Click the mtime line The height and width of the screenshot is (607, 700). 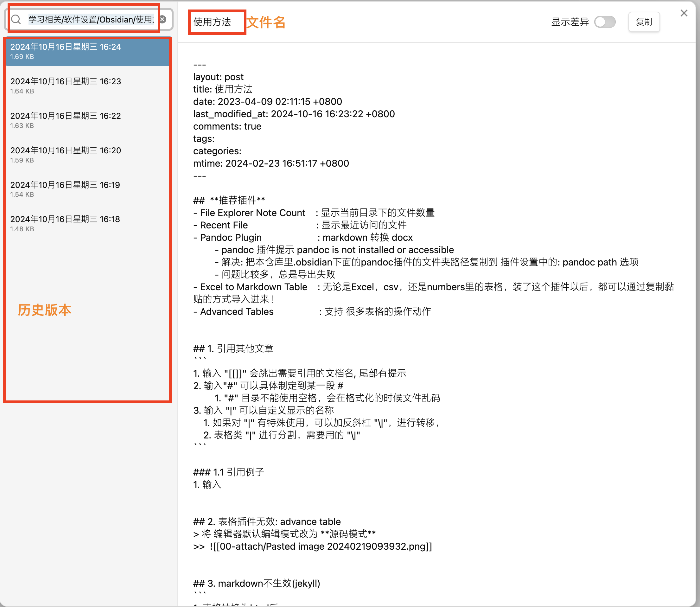[271, 163]
